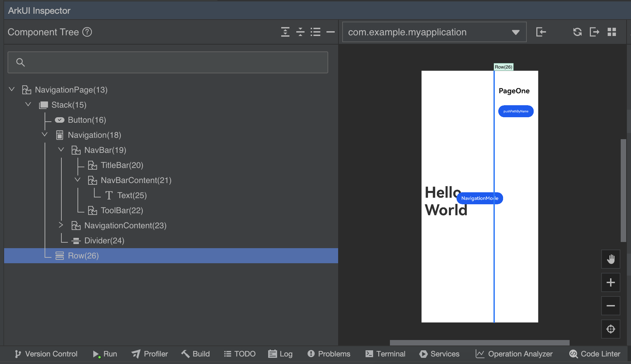Viewport: 631px width, 364px height.
Task: Collapse the Stack(15) node
Action: tap(28, 105)
